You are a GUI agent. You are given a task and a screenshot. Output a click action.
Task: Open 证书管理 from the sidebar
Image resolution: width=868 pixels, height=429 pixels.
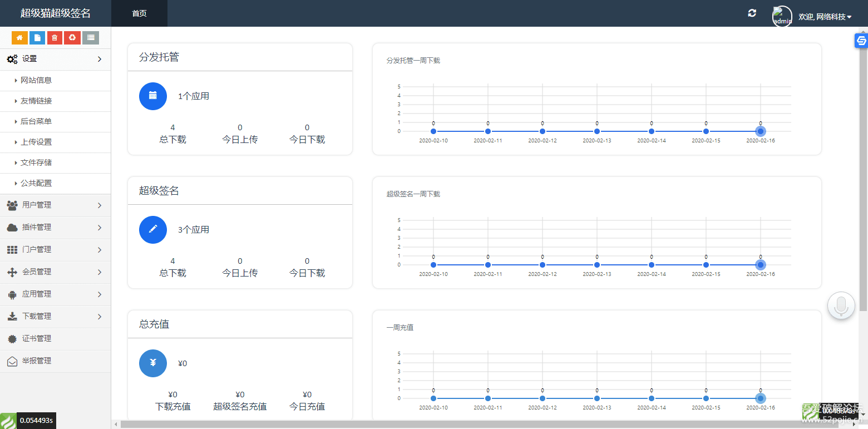click(37, 339)
